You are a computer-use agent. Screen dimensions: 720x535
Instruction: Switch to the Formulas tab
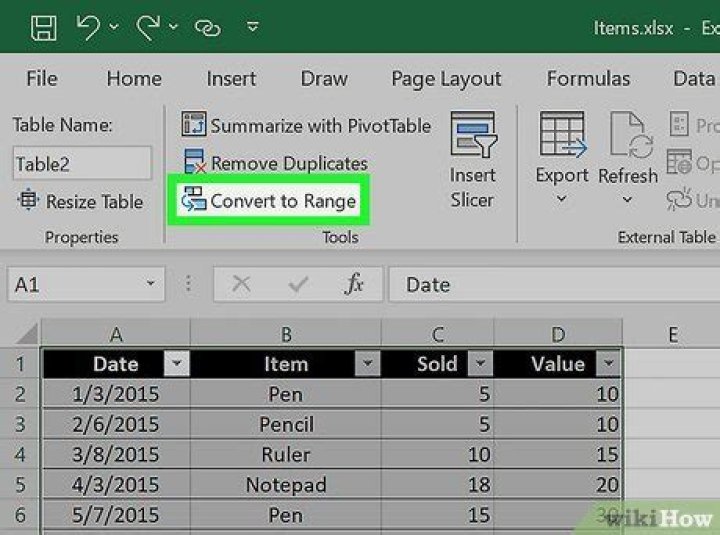(588, 79)
